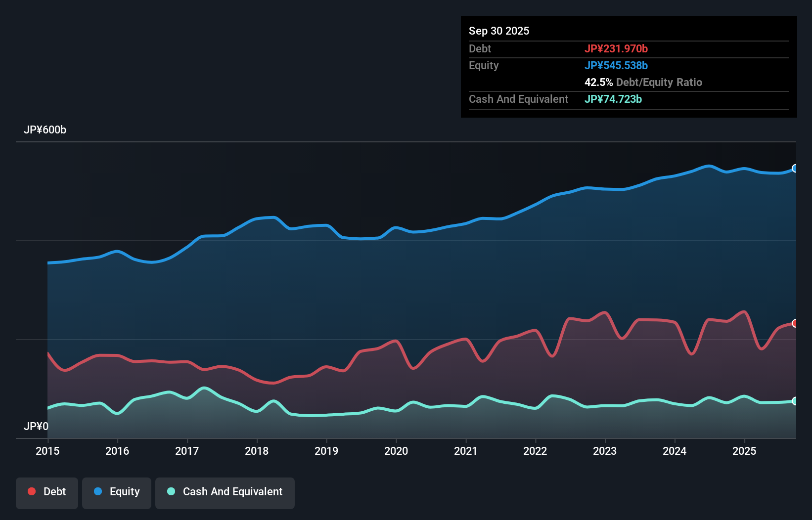Image resolution: width=812 pixels, height=520 pixels.
Task: Click the 42.5% Debt/Equity Ratio text
Action: tap(643, 82)
